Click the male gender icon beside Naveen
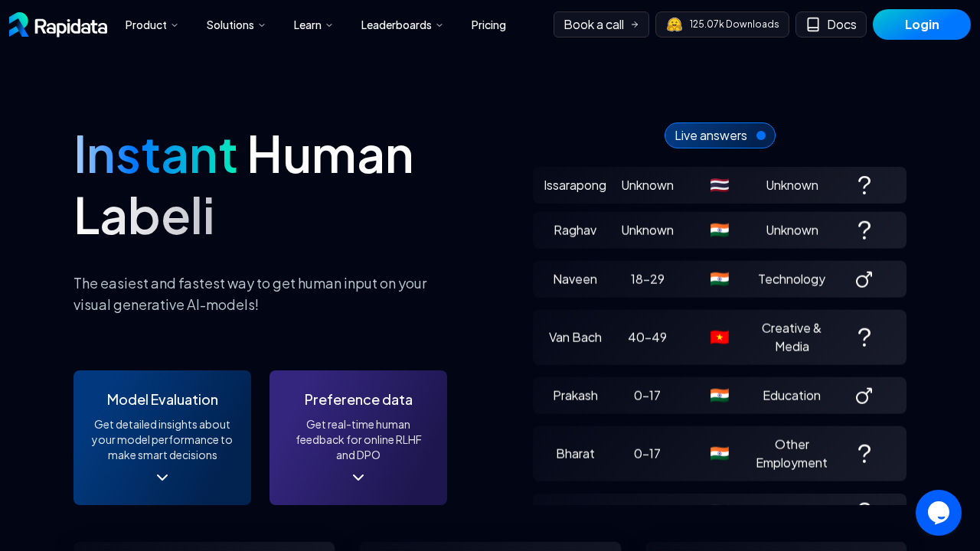 point(864,279)
